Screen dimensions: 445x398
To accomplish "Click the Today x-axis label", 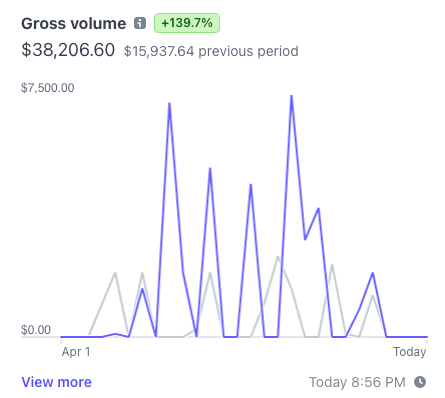I will click(x=410, y=352).
